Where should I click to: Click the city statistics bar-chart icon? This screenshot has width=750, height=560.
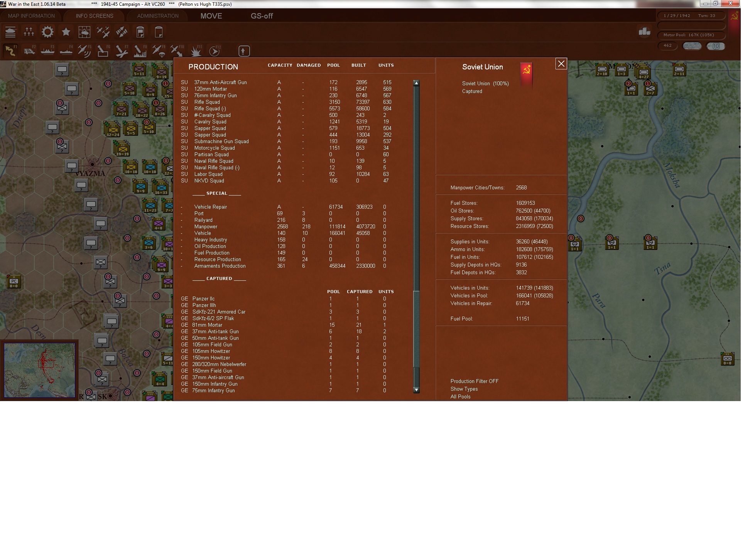click(644, 32)
